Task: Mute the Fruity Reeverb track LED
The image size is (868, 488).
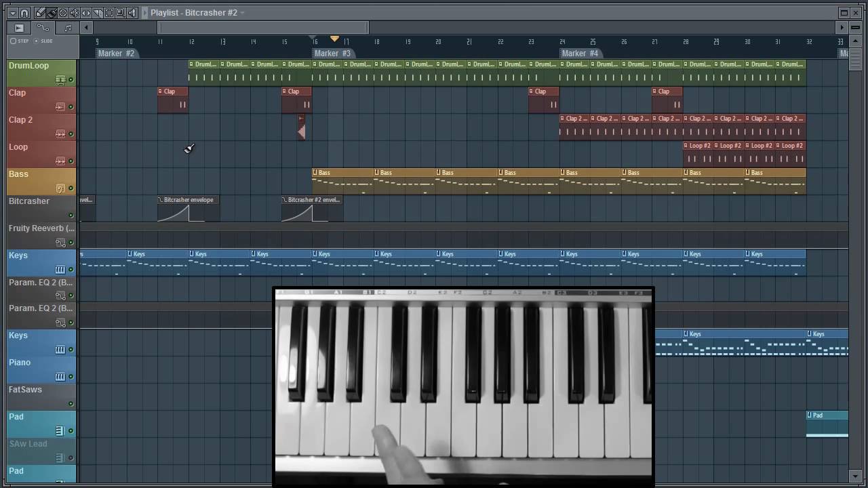Action: (x=71, y=243)
